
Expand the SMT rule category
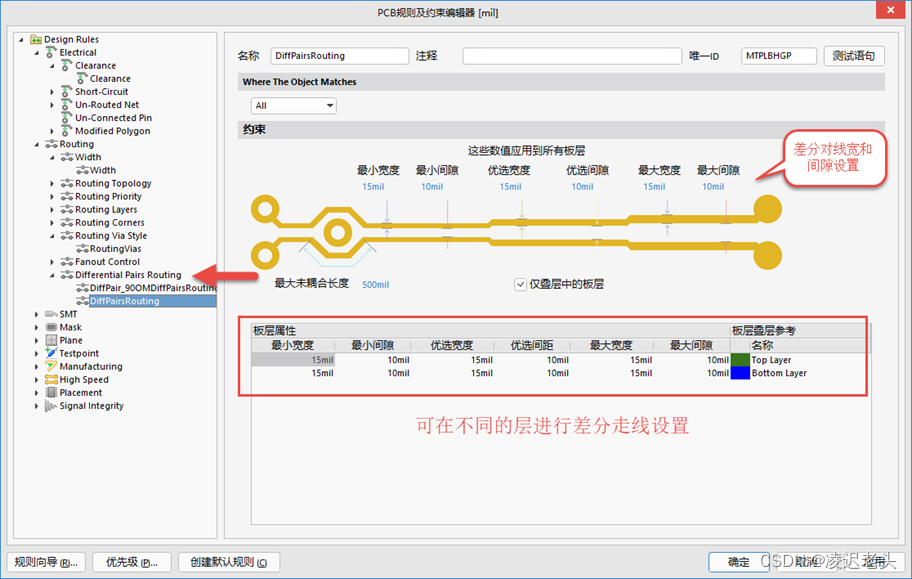tap(37, 314)
